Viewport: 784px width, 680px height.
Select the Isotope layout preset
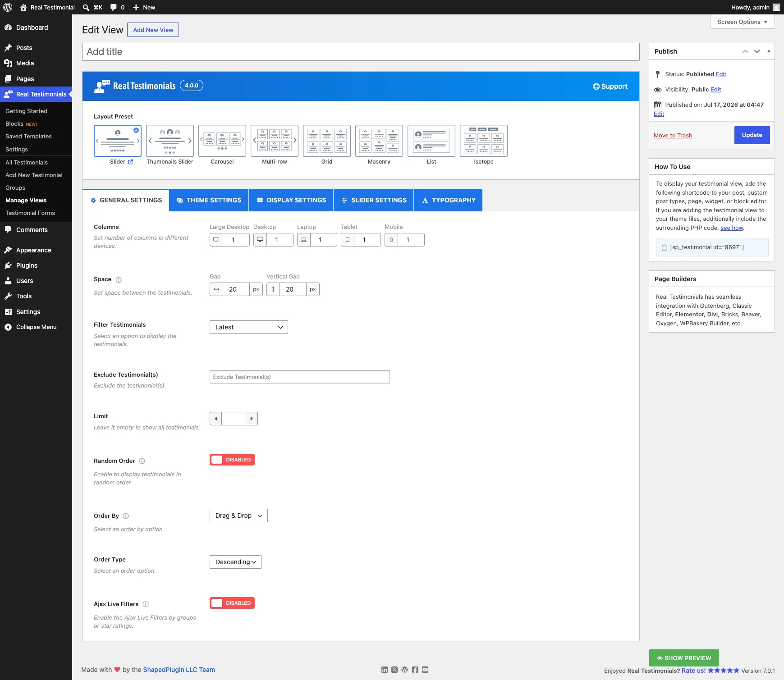484,141
